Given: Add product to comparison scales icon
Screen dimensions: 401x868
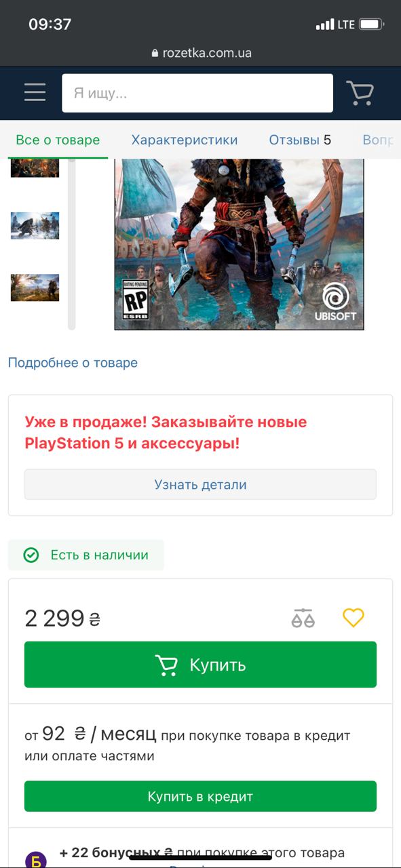Looking at the screenshot, I should [x=303, y=618].
